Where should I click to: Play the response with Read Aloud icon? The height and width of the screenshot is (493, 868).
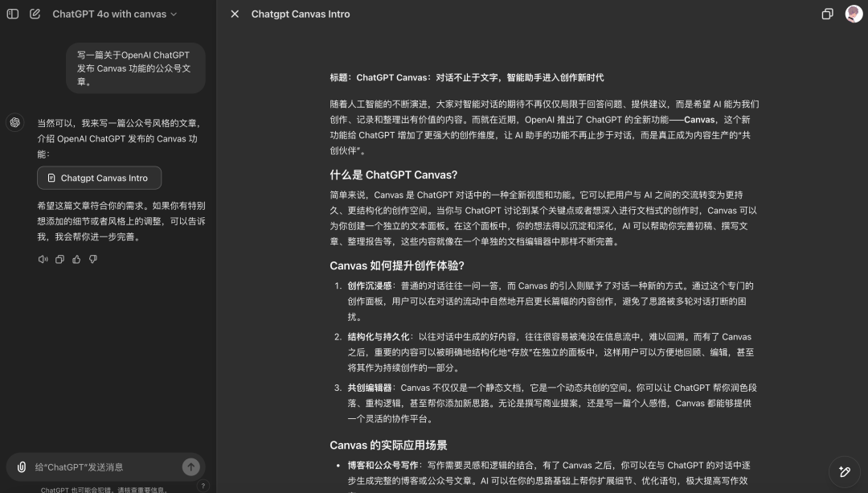[x=43, y=259]
